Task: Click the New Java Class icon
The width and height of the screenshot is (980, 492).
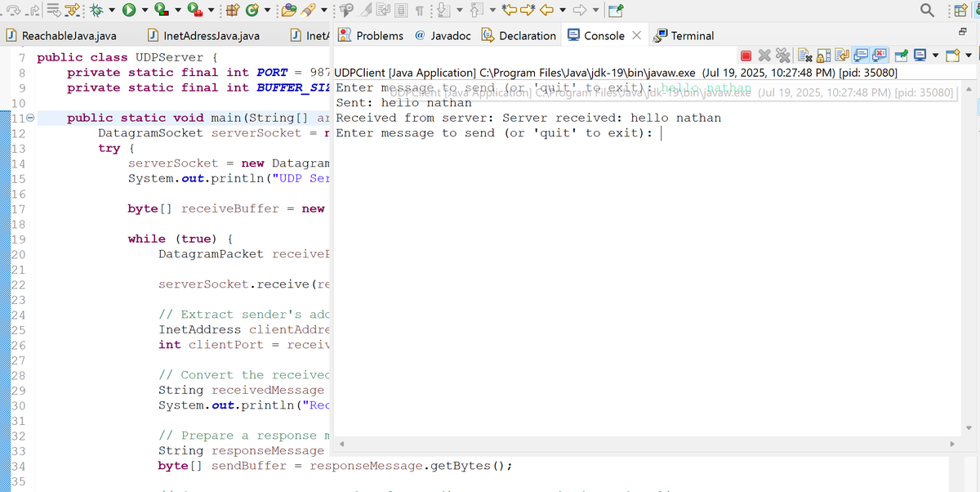Action: [252, 10]
